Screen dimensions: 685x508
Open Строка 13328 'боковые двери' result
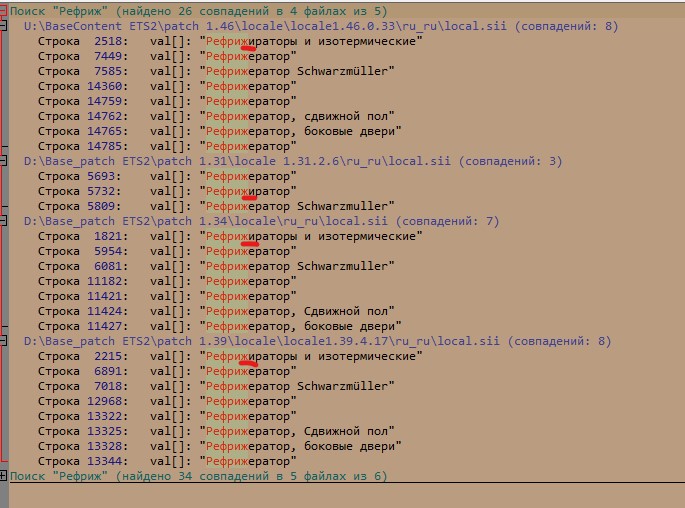220,446
